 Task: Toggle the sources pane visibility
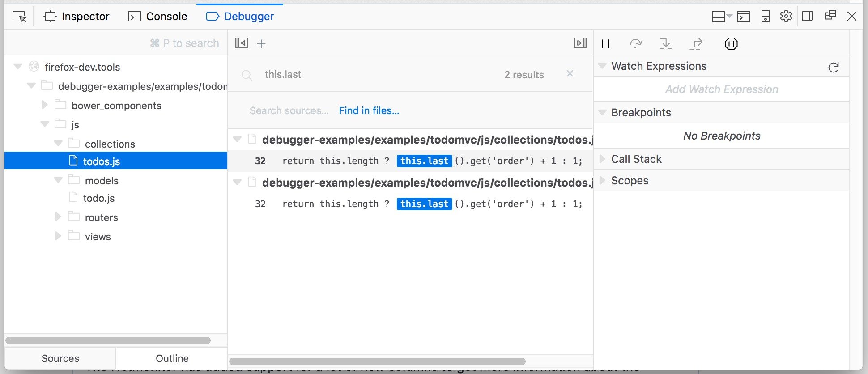pyautogui.click(x=242, y=43)
